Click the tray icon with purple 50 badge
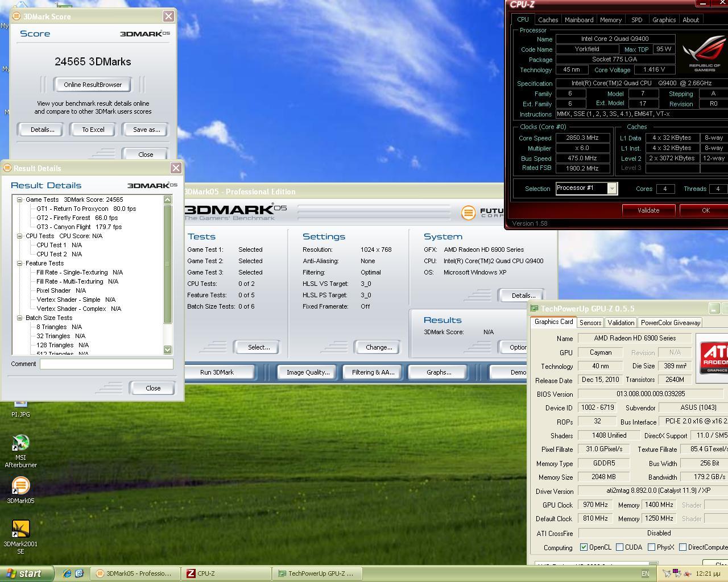Viewport: 728px width, 582px height. pos(677,573)
